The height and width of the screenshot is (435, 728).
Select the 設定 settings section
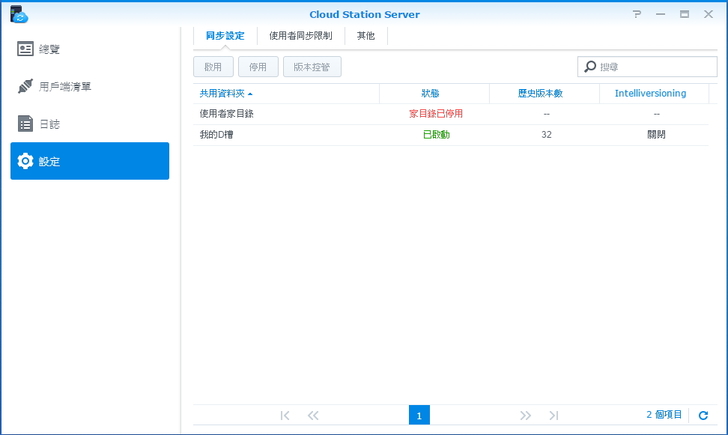90,161
